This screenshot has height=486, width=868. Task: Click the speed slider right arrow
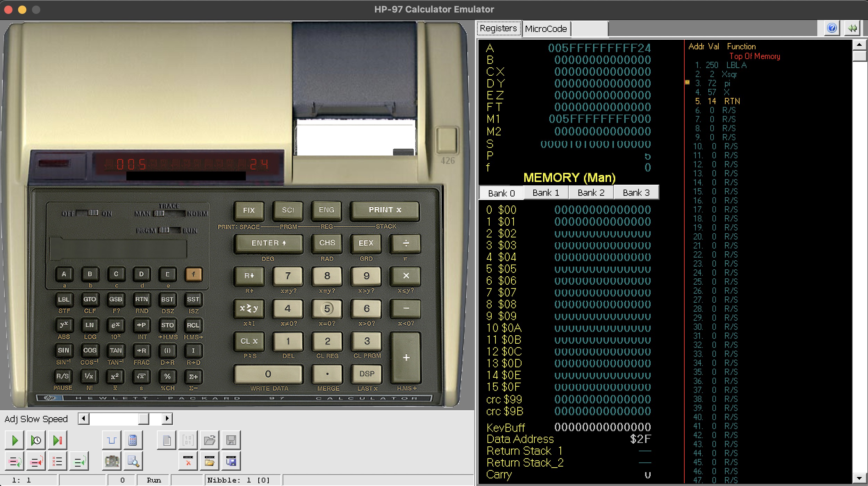click(167, 419)
